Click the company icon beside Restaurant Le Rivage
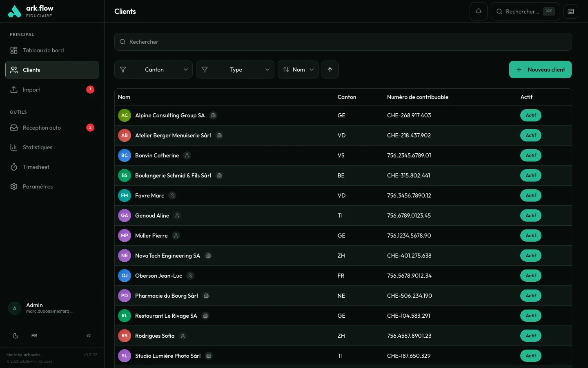 [x=205, y=316]
